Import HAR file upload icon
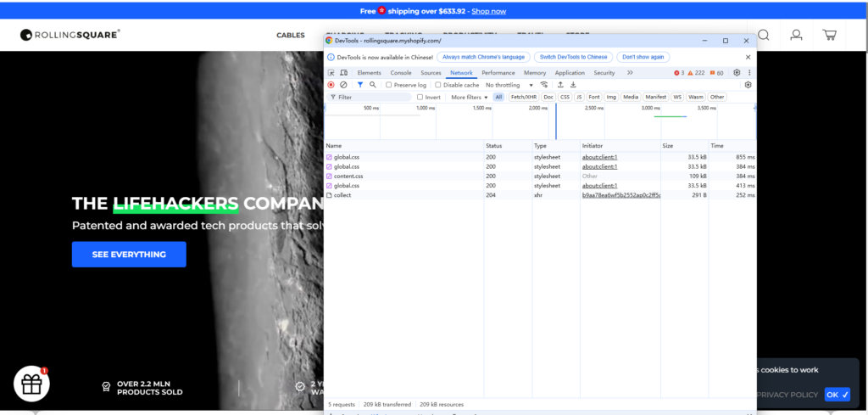Screen dimensions: 868x415 560,85
